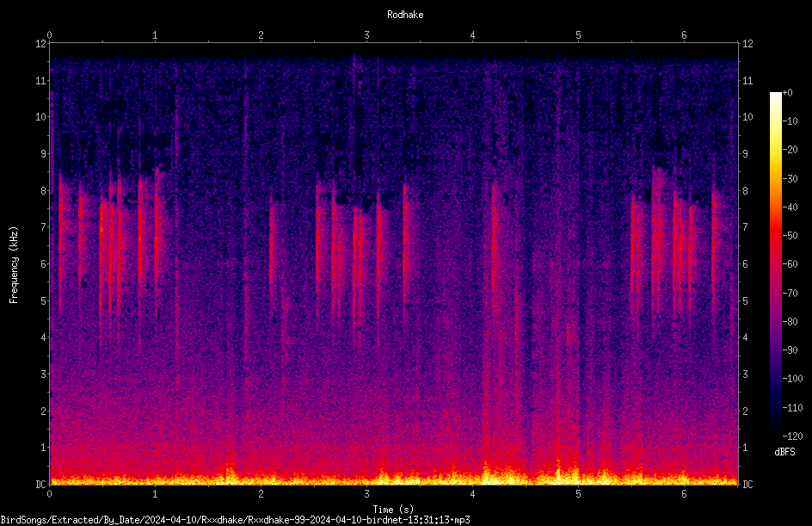Click the DC label on the right frequency axis
The image size is (812, 526).
747,484
